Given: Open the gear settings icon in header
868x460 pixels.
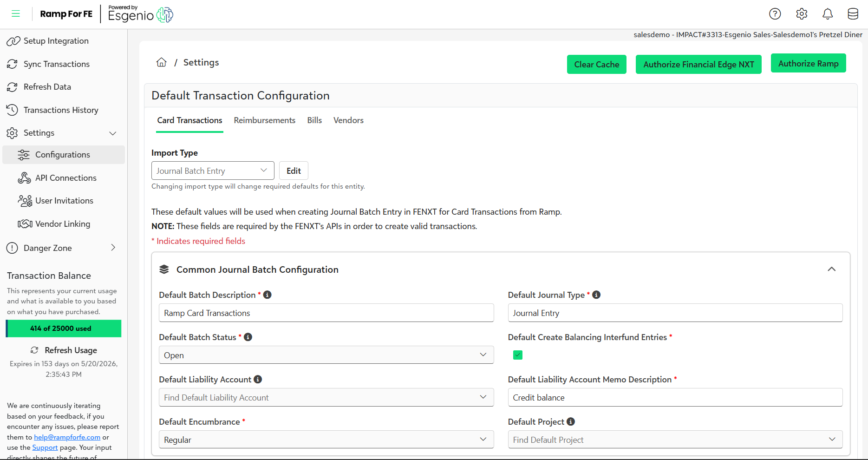Looking at the screenshot, I should (802, 14).
